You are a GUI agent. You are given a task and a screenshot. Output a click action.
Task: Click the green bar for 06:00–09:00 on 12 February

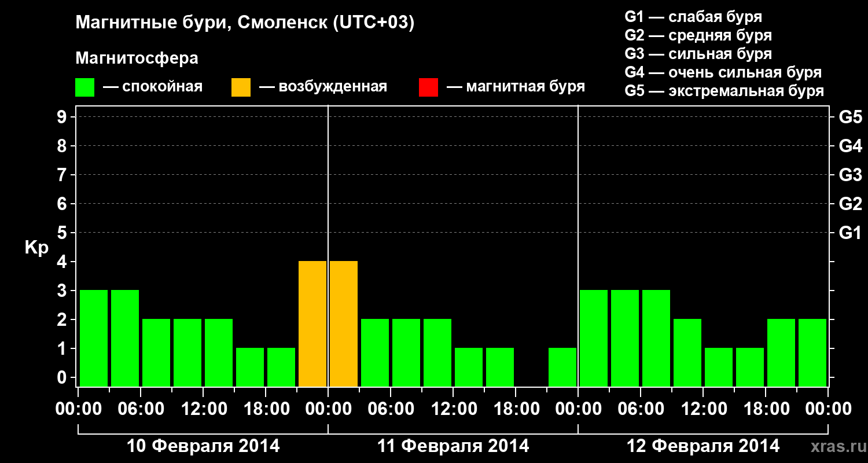click(x=656, y=338)
